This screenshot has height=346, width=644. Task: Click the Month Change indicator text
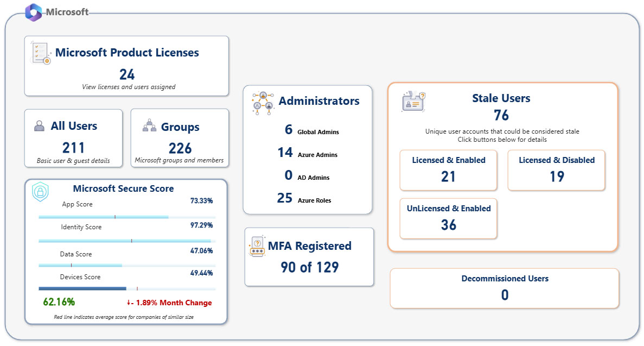click(169, 303)
